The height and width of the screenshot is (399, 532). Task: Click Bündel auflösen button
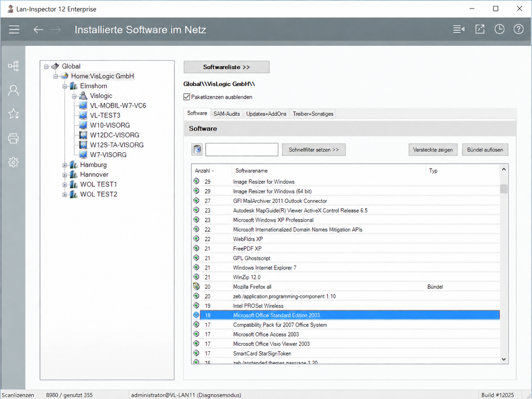[x=485, y=150]
